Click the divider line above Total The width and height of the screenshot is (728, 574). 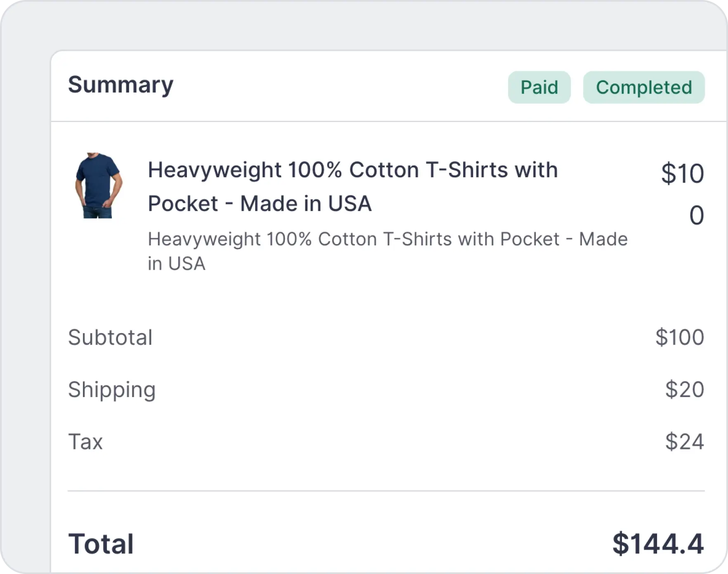(x=386, y=491)
